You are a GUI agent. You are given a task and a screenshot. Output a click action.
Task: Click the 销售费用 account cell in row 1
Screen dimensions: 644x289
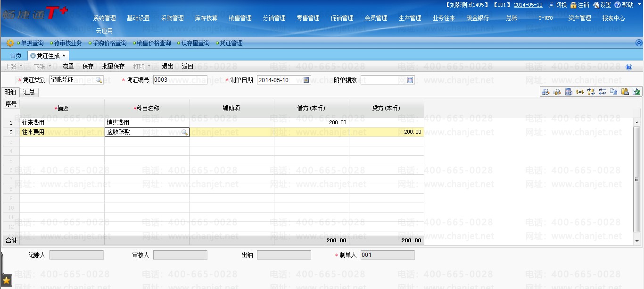tap(147, 123)
